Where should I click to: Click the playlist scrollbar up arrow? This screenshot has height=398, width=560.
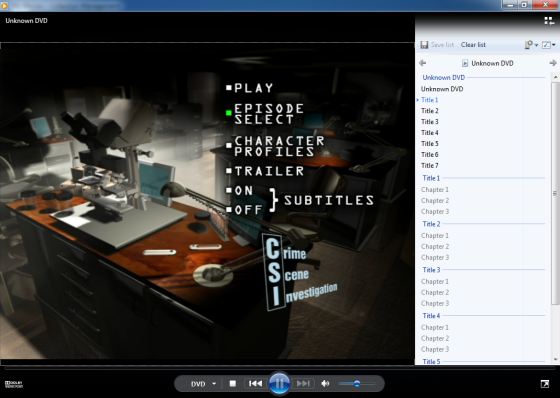[555, 77]
